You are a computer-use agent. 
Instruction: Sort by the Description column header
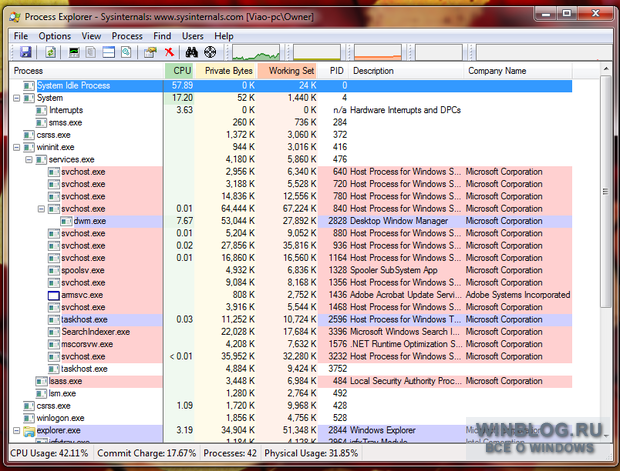coord(406,71)
